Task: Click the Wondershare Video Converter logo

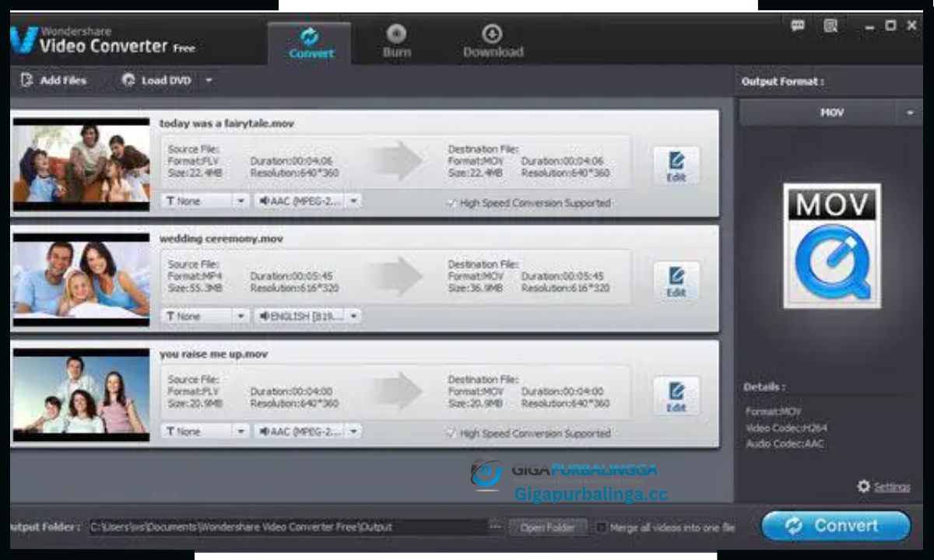Action: pyautogui.click(x=103, y=40)
